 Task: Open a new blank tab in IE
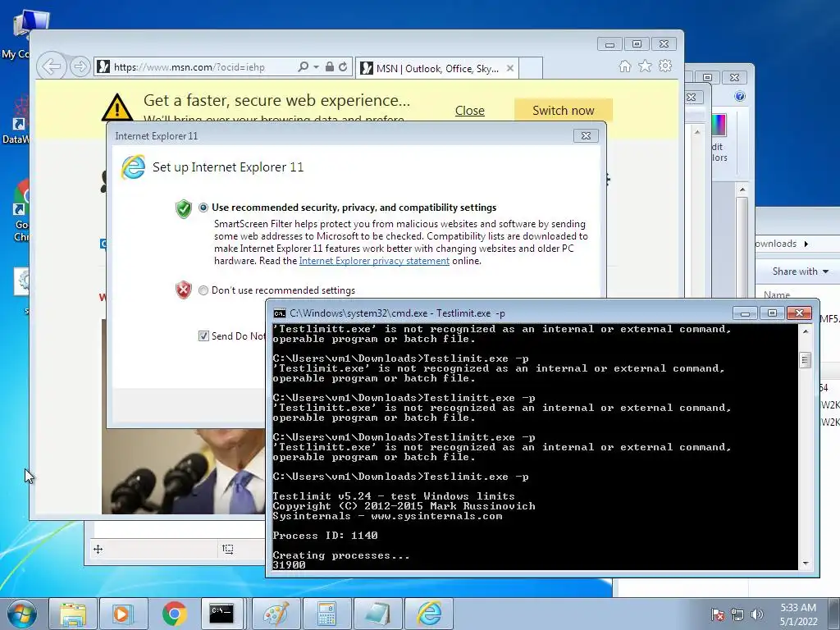[x=531, y=68]
